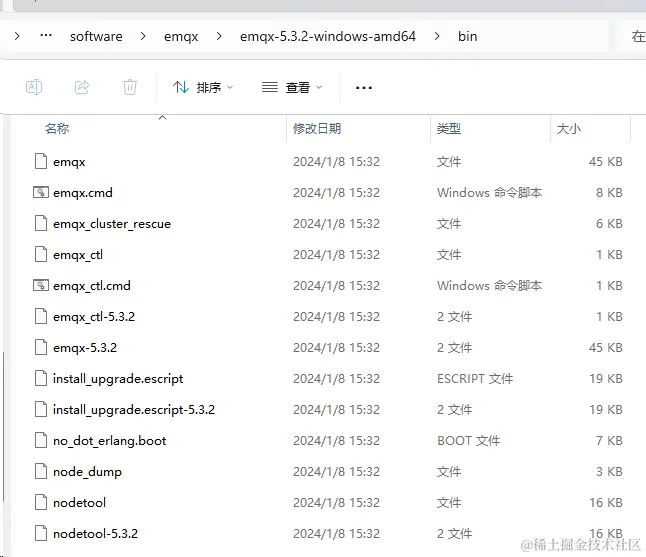This screenshot has width=646, height=557.
Task: Click Windows 命令脚本 type of emqx_ctl.cmd
Action: pos(489,286)
